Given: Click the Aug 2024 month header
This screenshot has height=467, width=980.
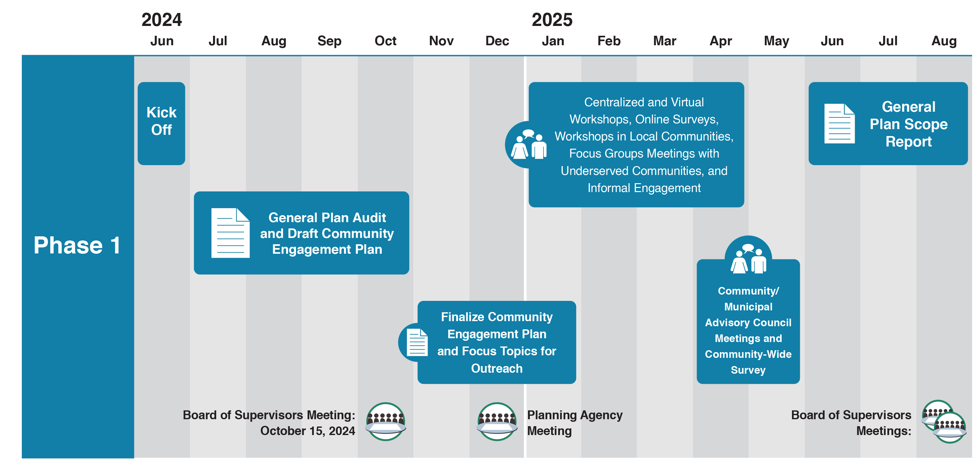Looking at the screenshot, I should pyautogui.click(x=274, y=41).
